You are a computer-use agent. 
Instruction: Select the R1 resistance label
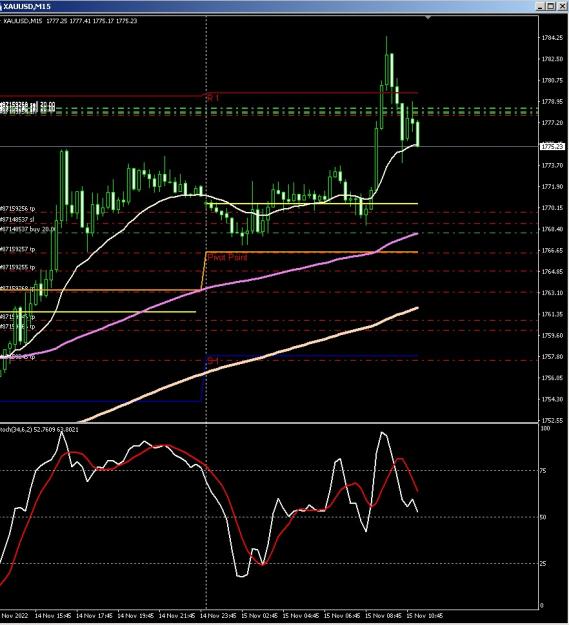[213, 98]
